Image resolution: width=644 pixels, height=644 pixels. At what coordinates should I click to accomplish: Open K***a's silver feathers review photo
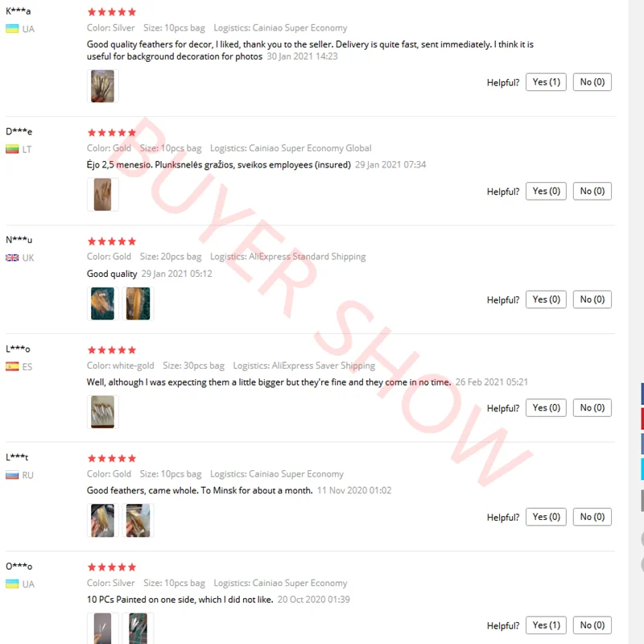pos(103,86)
